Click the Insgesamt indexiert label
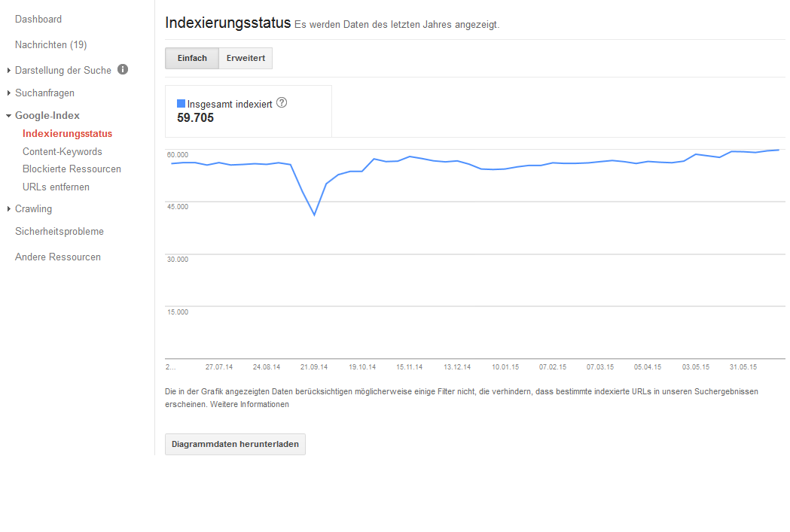Image resolution: width=790 pixels, height=532 pixels. [x=230, y=104]
